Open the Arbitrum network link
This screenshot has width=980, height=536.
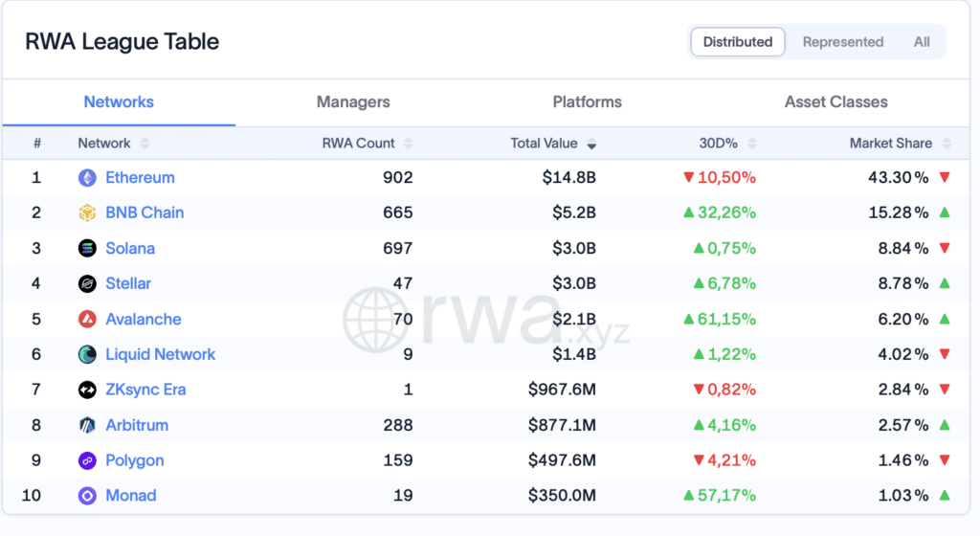pos(137,425)
